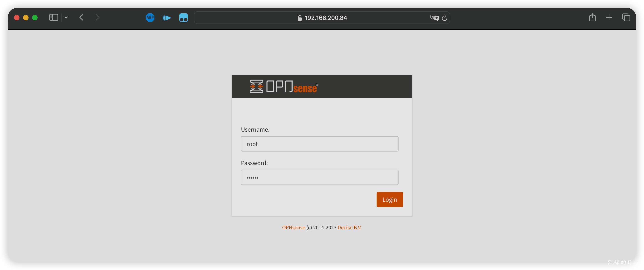Expand the tab group chevron dropdown

point(66,17)
